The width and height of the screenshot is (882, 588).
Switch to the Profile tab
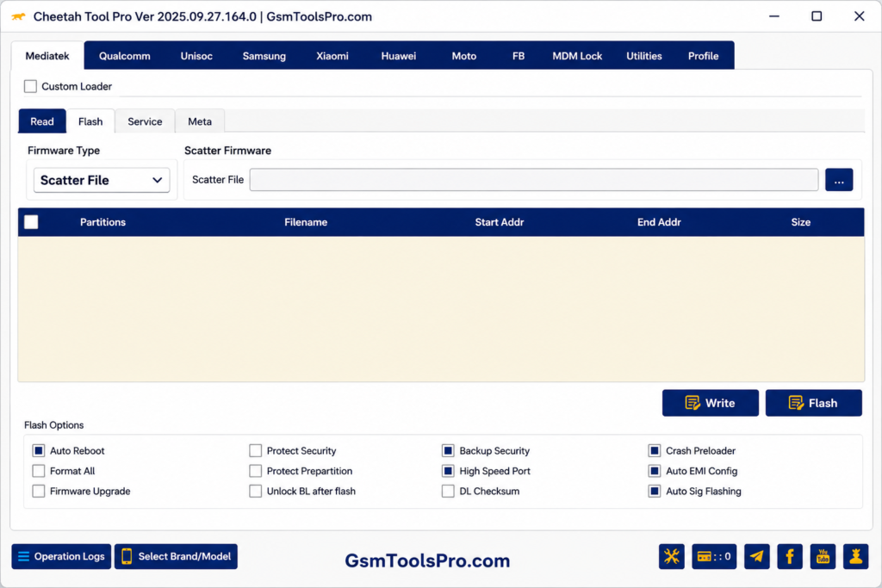pos(703,56)
